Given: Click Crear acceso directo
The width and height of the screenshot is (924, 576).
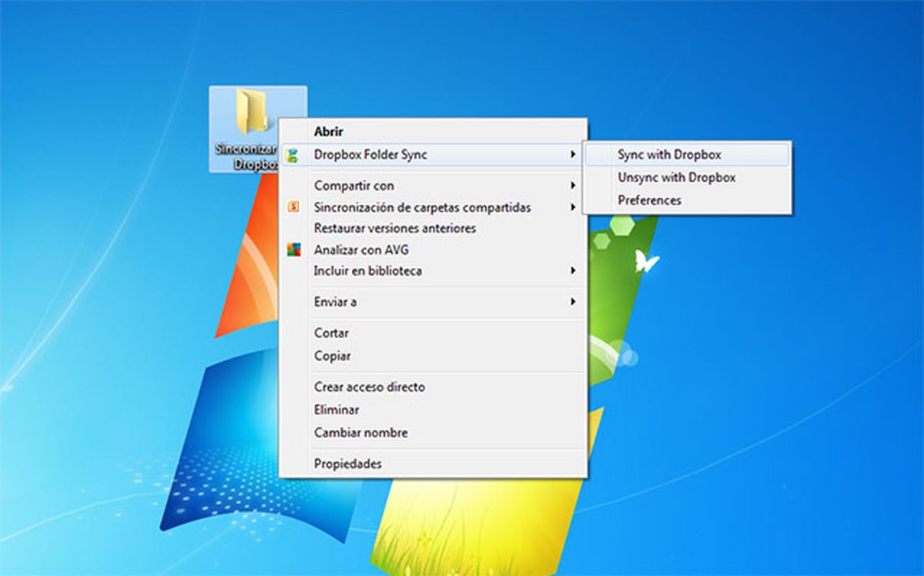Looking at the screenshot, I should pos(369,387).
